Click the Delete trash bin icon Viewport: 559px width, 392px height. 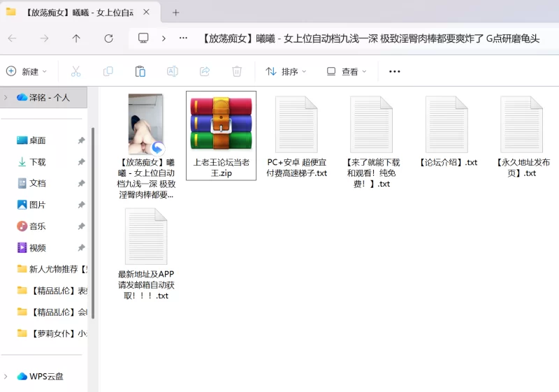[237, 71]
